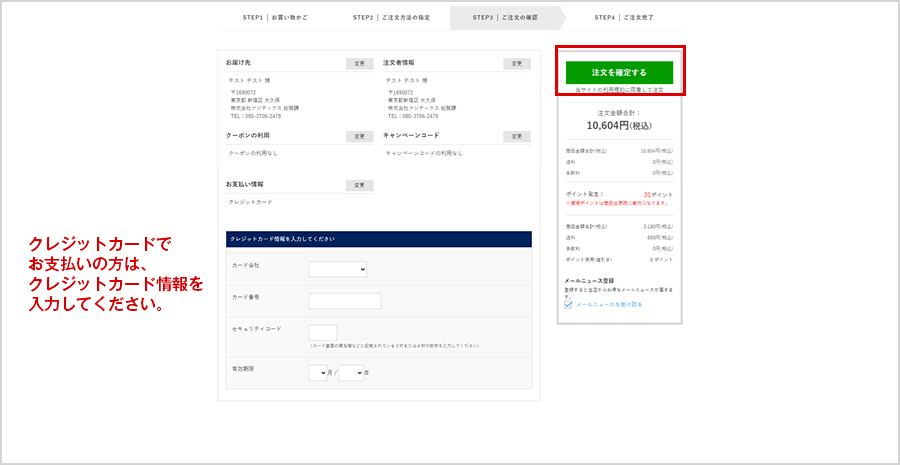Viewport: 900px width, 465px height.
Task: Select STEP1 お買い物かご step
Action: (x=275, y=18)
